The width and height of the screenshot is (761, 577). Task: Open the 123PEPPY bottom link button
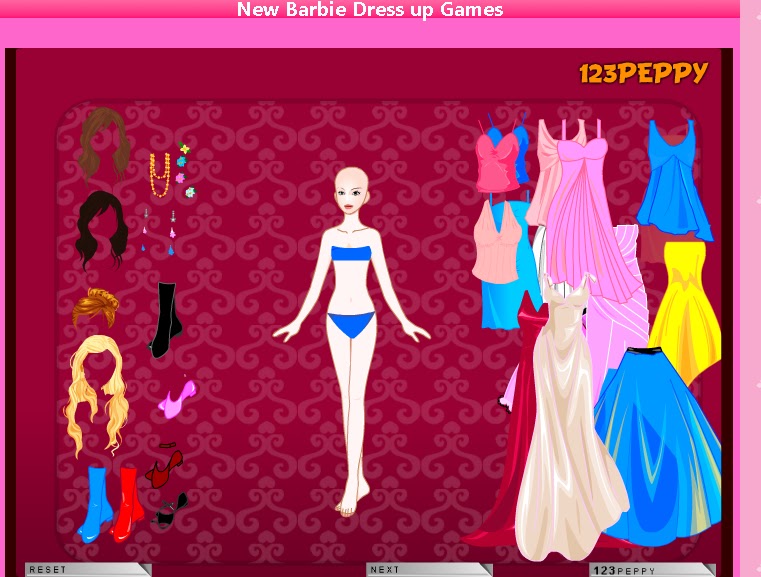coord(652,570)
